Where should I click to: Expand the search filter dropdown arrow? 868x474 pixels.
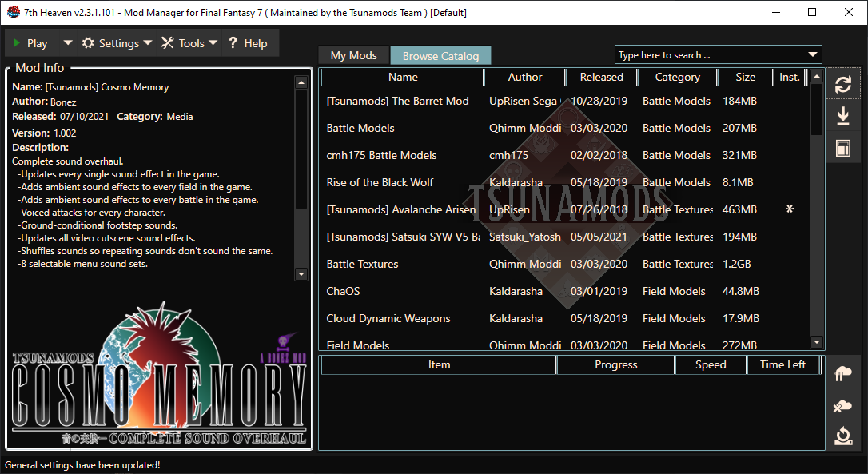813,55
